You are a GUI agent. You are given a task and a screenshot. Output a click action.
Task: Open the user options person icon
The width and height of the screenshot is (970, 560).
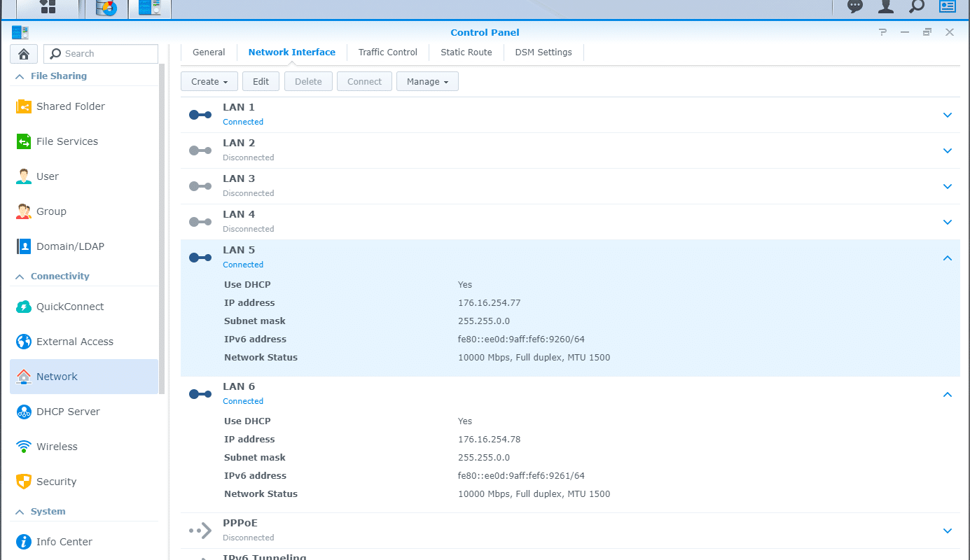[x=886, y=7]
